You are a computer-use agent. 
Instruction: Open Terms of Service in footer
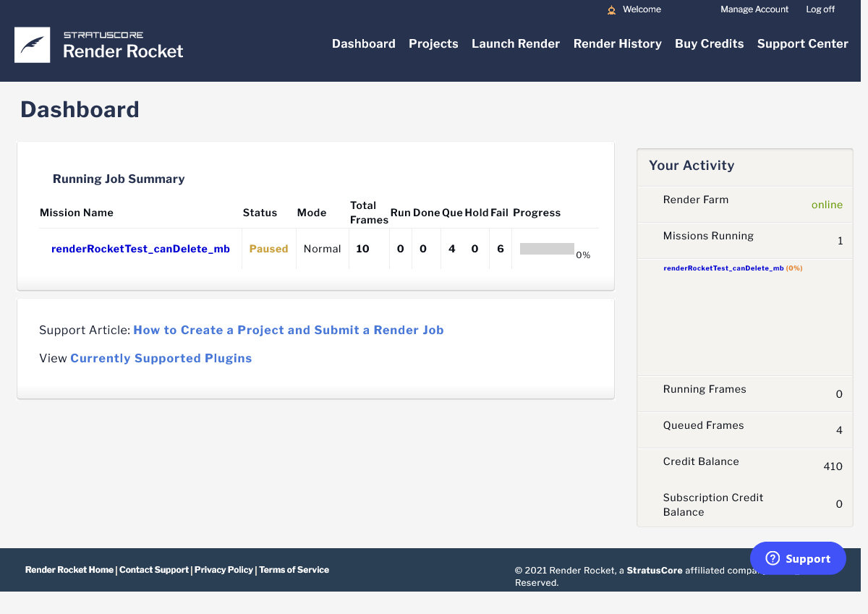click(x=294, y=570)
